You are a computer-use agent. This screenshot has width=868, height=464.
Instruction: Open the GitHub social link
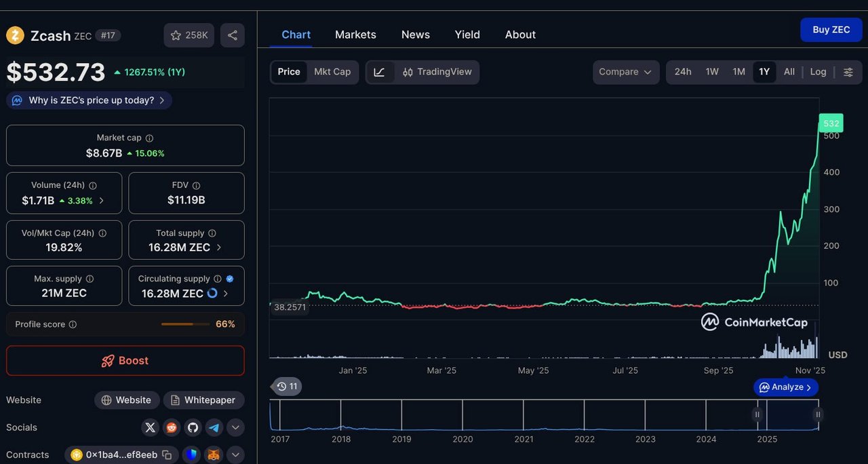coord(193,427)
